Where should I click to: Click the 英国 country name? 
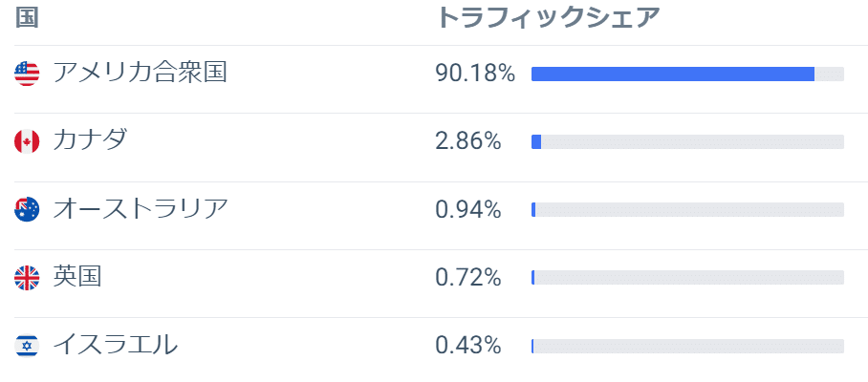click(77, 276)
